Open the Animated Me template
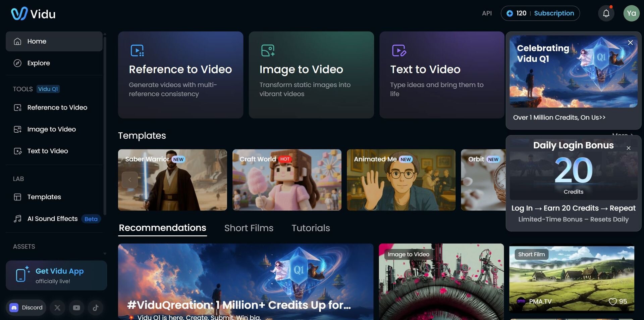644x320 pixels. pos(401,180)
